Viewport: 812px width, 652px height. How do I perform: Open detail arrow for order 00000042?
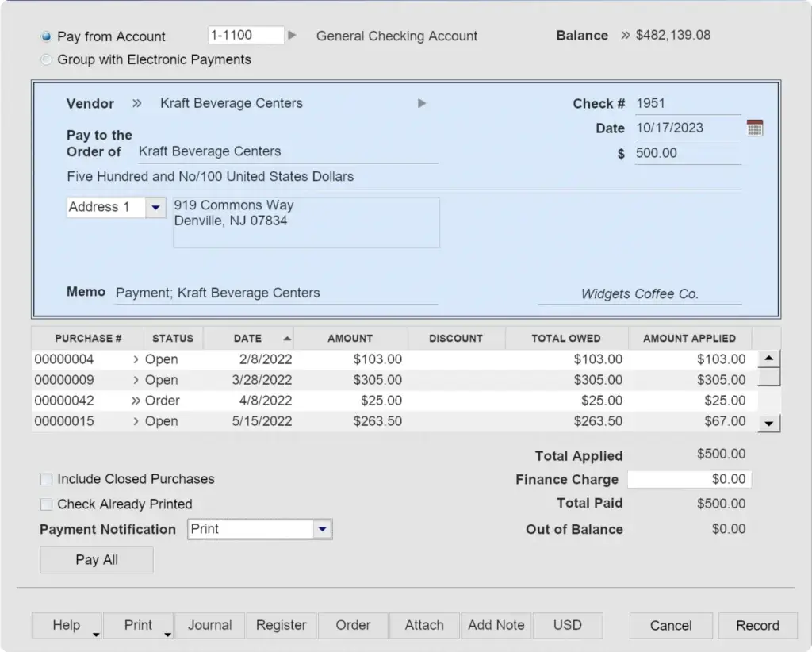coord(136,401)
